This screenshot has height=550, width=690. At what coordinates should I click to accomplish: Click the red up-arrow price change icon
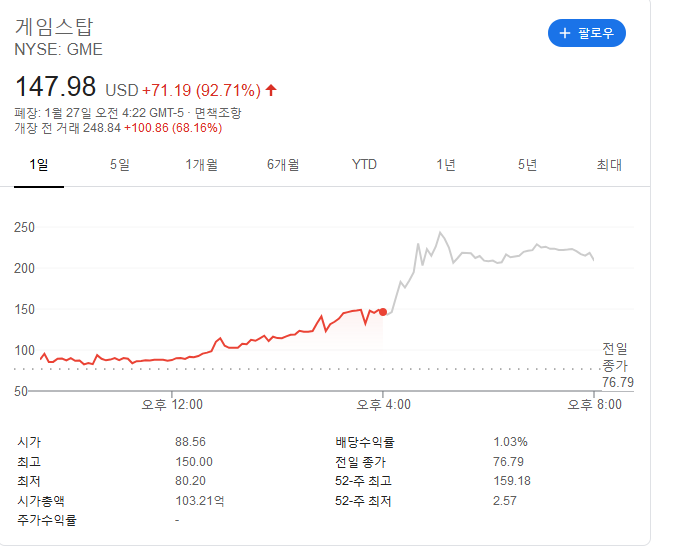(x=271, y=90)
